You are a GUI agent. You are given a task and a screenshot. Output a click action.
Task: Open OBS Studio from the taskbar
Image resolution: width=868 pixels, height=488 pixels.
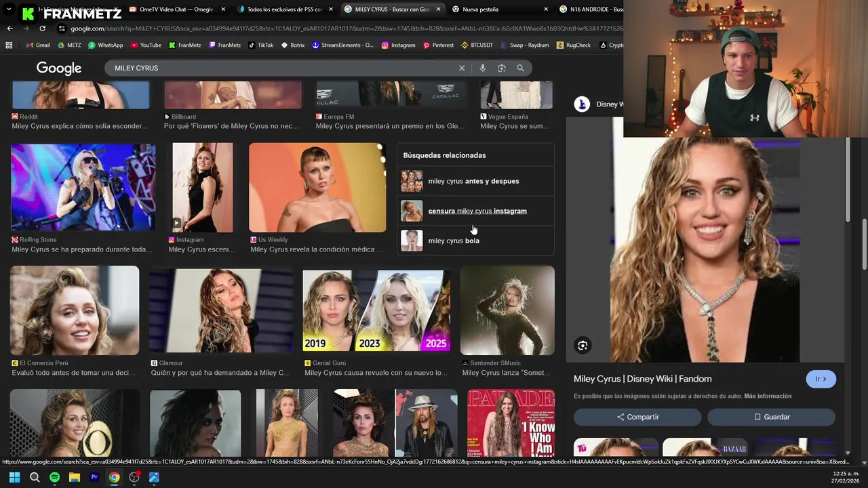(134, 477)
